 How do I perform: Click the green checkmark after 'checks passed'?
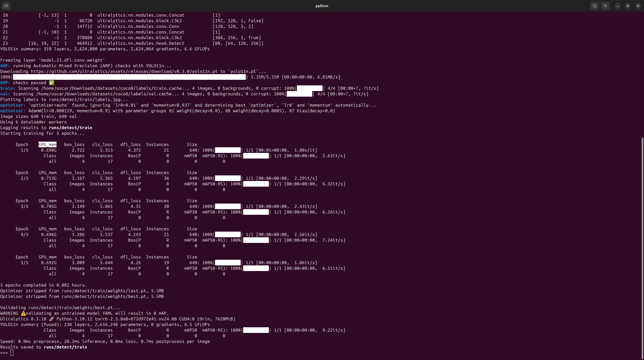click(x=52, y=83)
